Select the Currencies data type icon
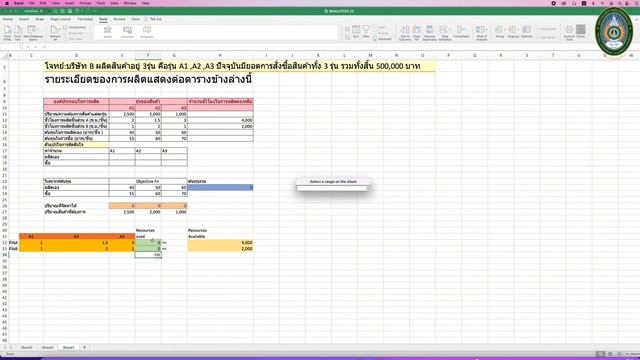 click(127, 31)
